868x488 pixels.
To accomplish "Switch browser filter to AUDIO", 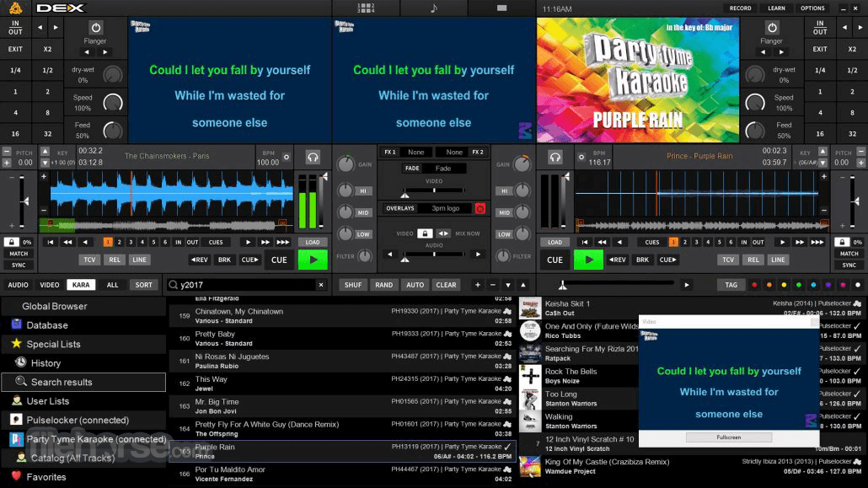I will tap(18, 285).
